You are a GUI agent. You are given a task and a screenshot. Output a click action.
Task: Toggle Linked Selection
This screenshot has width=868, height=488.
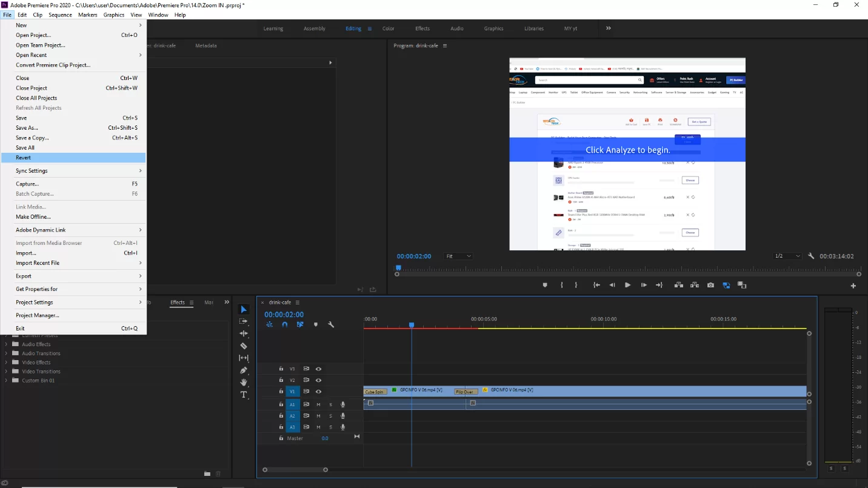(x=300, y=325)
